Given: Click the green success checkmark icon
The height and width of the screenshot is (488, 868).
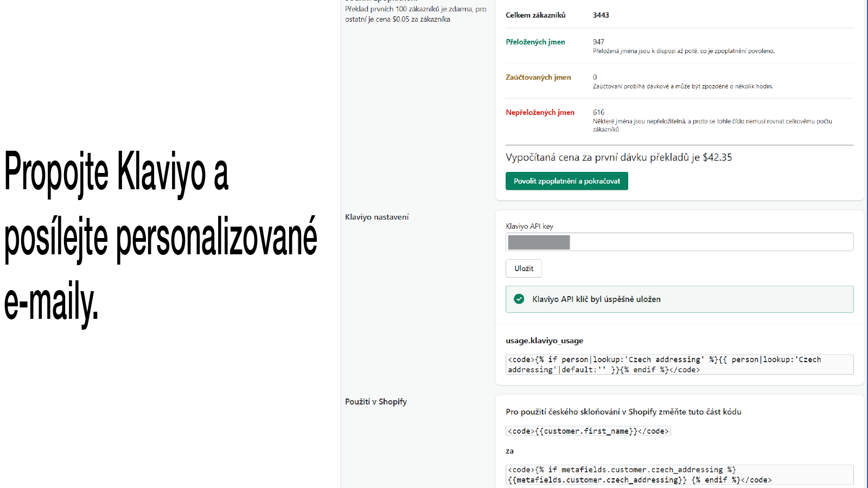Looking at the screenshot, I should coord(519,299).
